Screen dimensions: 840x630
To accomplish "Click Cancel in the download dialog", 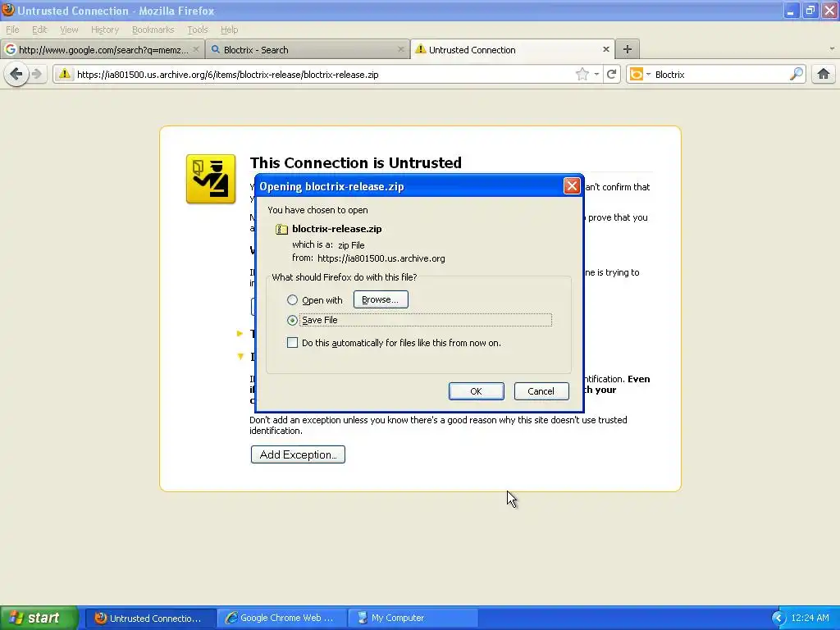I will point(541,391).
